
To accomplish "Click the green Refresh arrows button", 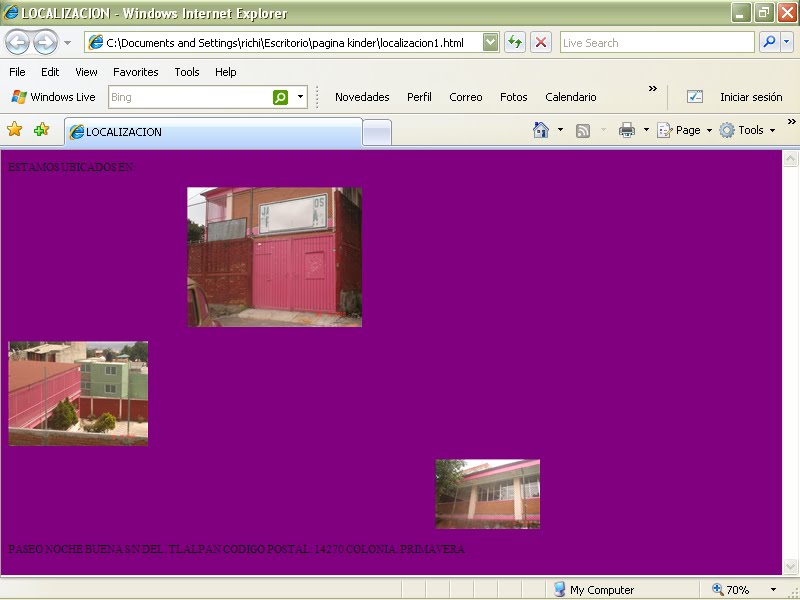I will pyautogui.click(x=515, y=43).
